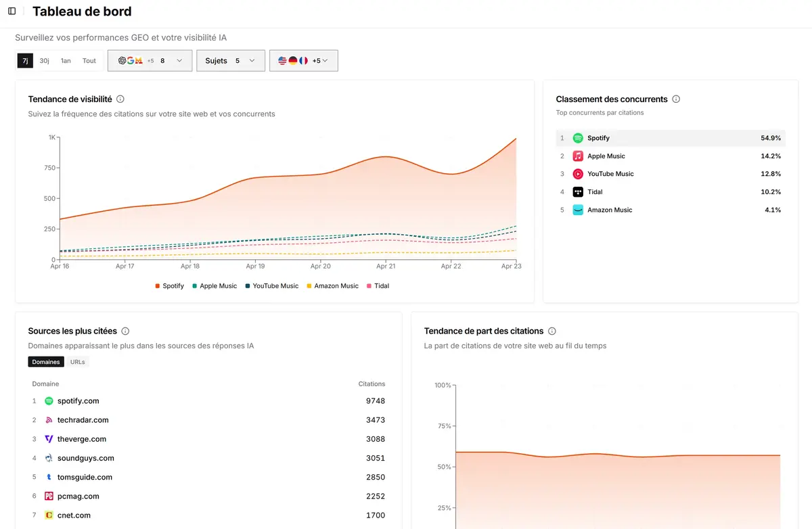This screenshot has height=529, width=812.
Task: Click the pcmag.com favicon
Action: coord(49,496)
